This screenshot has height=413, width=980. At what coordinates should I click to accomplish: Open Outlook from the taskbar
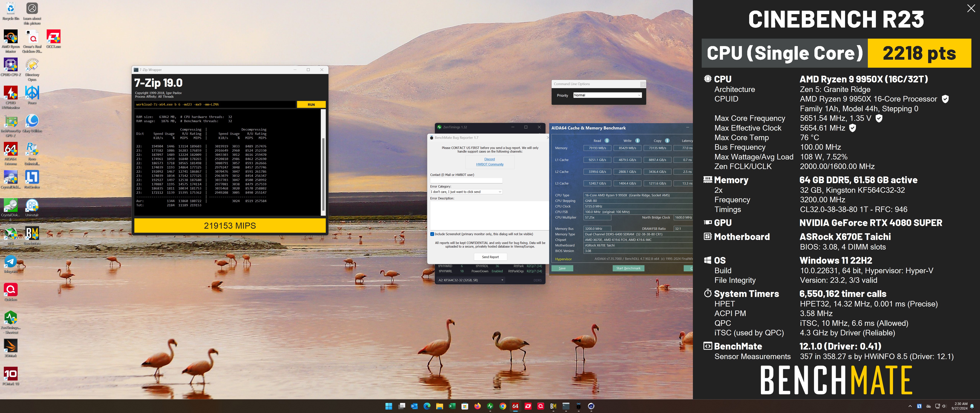click(x=414, y=406)
